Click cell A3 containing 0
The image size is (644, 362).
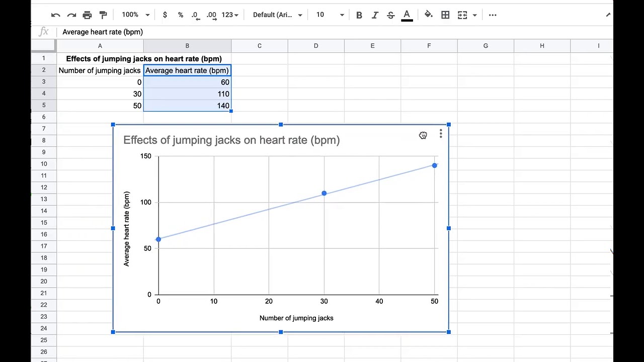[x=100, y=82]
